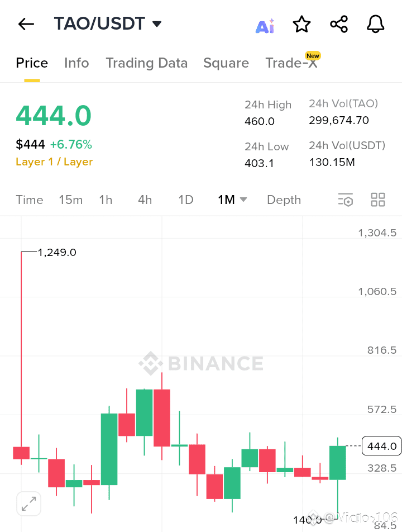Open the Trading Data tab
The image size is (402, 532).
(x=146, y=63)
